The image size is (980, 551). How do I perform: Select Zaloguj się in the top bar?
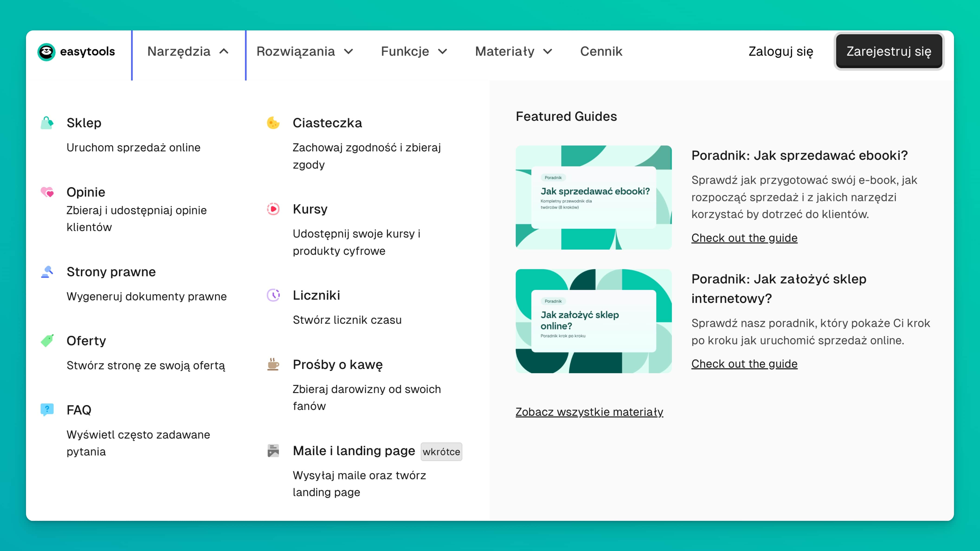(780, 51)
